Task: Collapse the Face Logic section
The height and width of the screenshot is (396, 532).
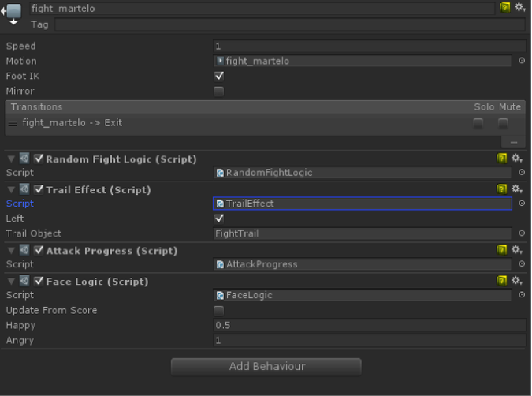Action: (x=11, y=282)
